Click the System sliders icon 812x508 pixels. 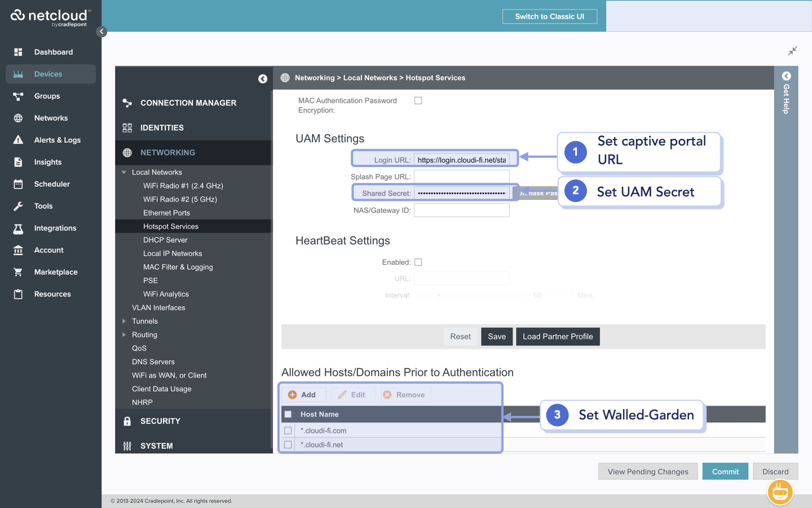coord(127,446)
